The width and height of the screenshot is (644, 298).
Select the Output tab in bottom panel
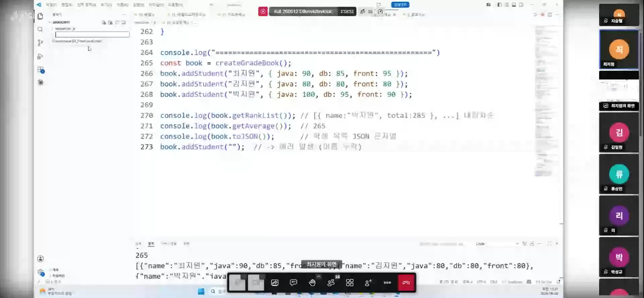[151, 244]
